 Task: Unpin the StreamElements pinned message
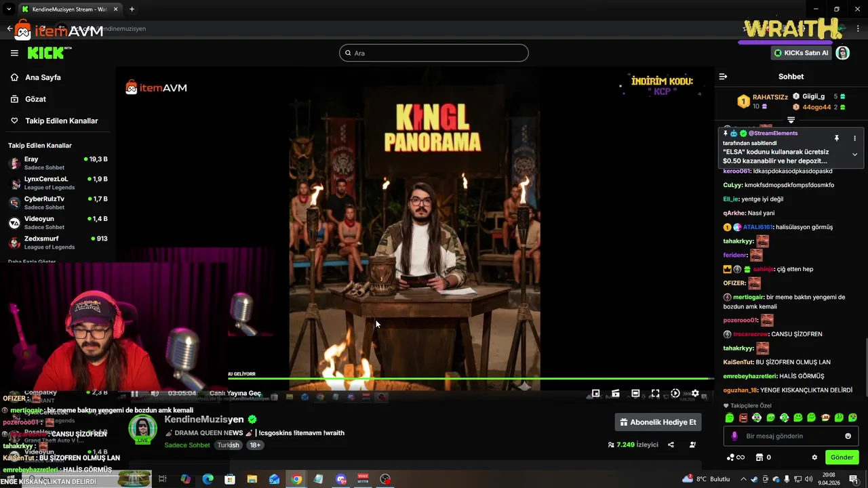pyautogui.click(x=837, y=138)
